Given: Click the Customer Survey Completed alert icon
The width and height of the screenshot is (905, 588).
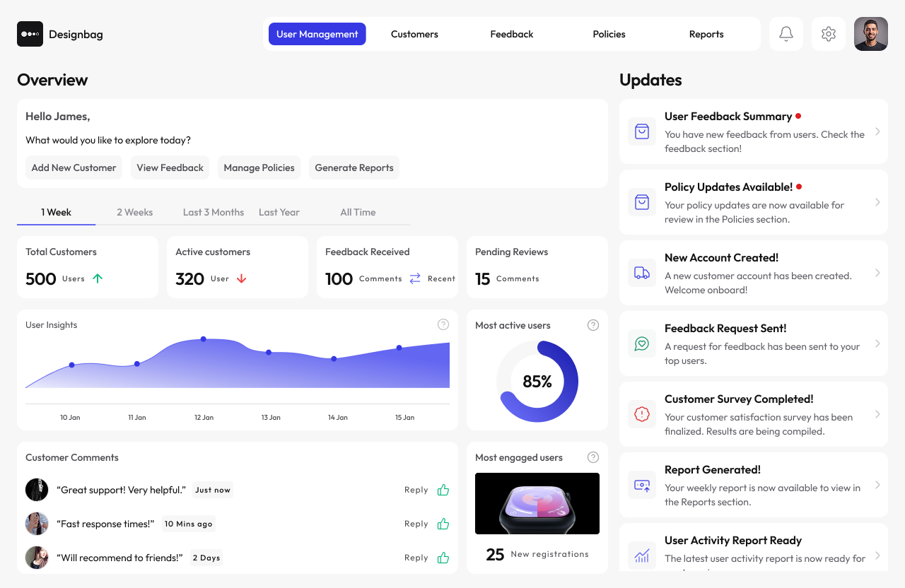Looking at the screenshot, I should [642, 414].
